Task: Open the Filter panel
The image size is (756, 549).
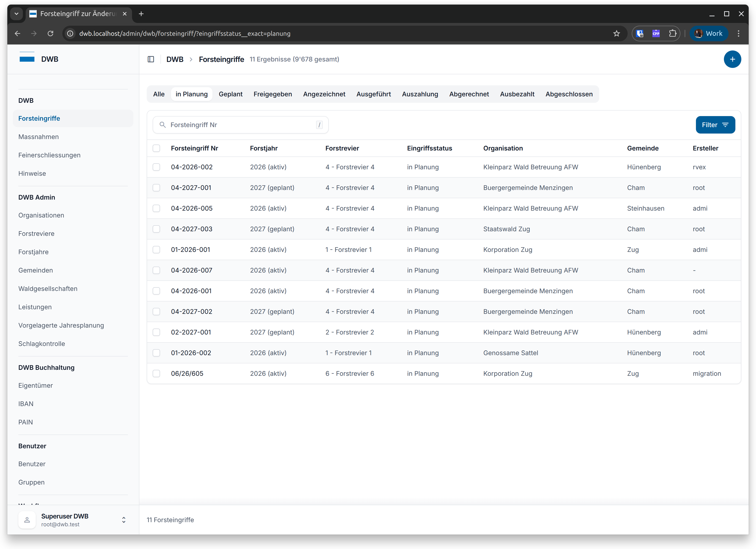Action: pyautogui.click(x=715, y=125)
